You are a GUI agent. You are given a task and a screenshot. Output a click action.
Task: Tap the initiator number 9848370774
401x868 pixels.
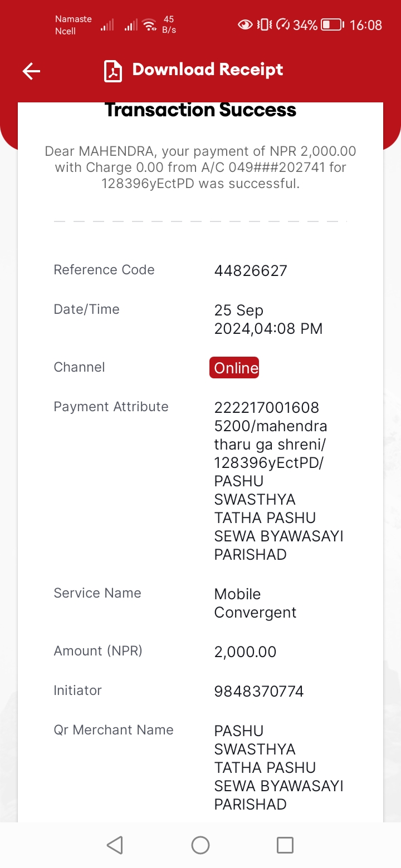coord(259,692)
